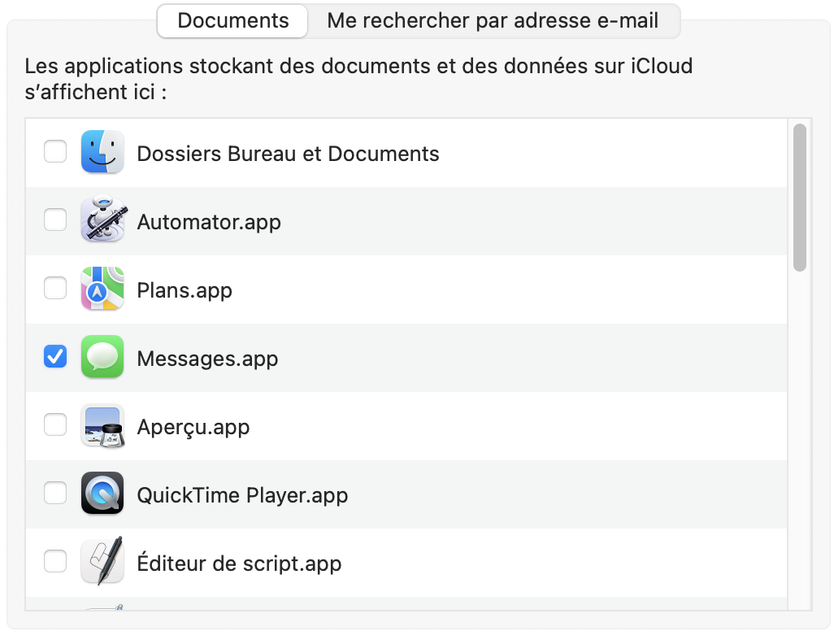Open the Me rechercher par adresse e-mail tab
Image resolution: width=834 pixels, height=644 pixels.
[x=493, y=21]
